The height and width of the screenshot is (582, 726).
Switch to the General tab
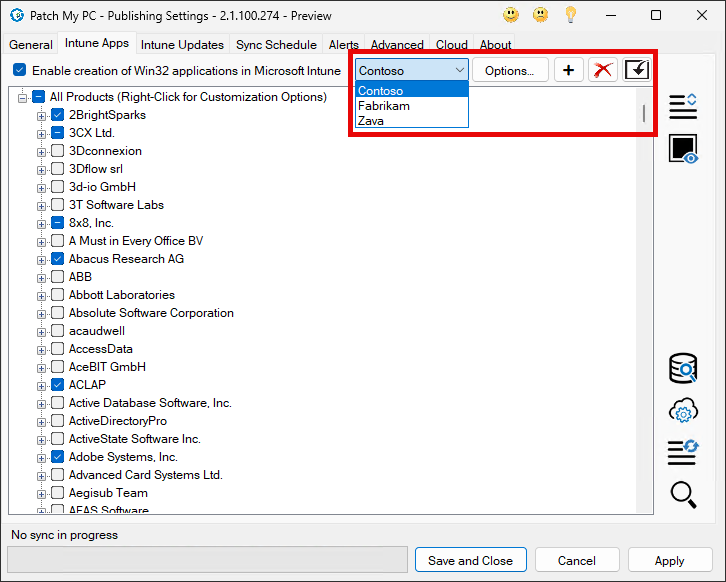pos(31,44)
